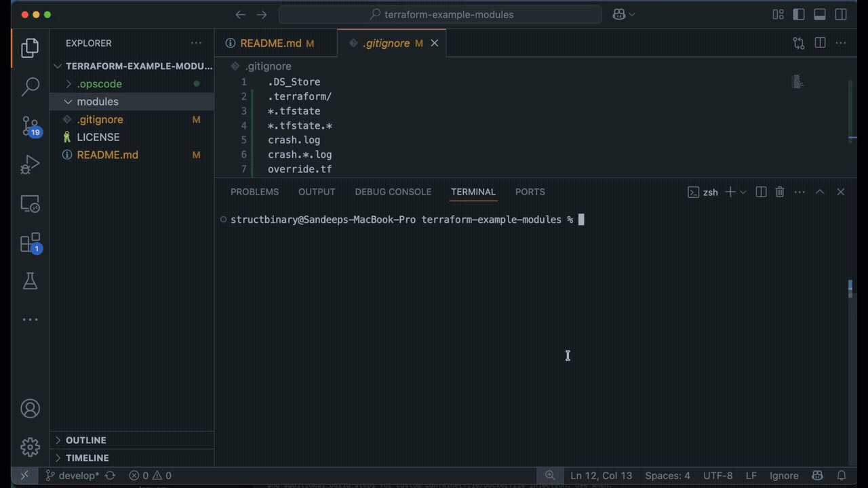
Task: Open the Run and Debug view
Action: 30,165
